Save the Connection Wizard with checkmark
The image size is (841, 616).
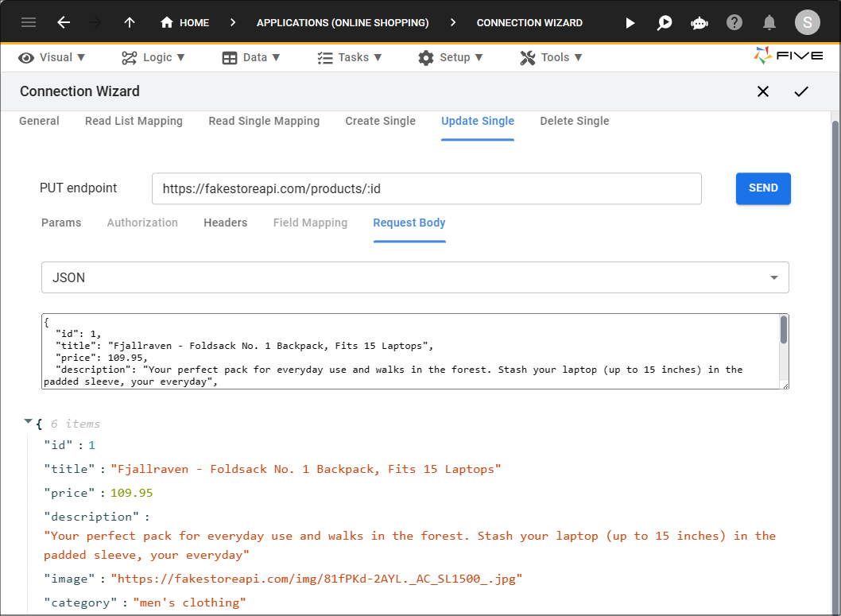[x=801, y=91]
